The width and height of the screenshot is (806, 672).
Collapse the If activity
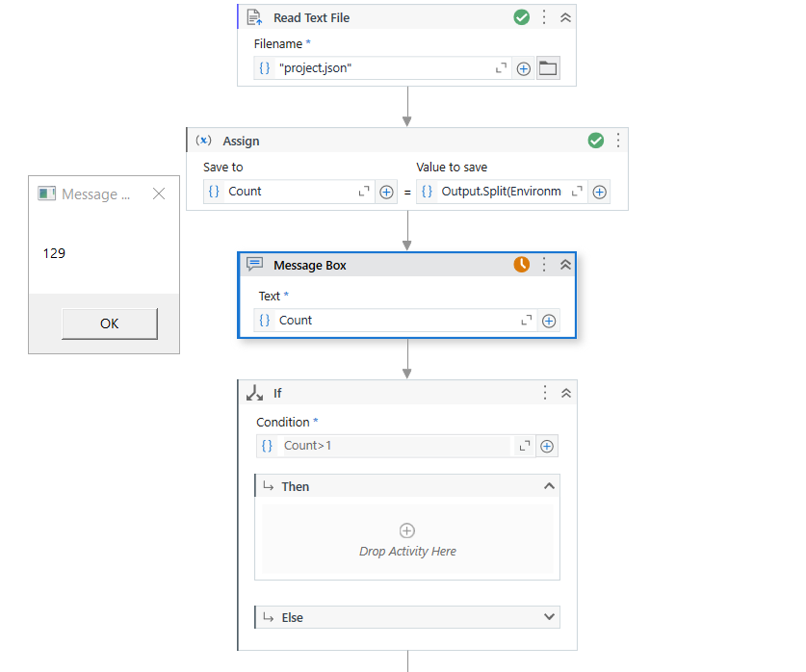(566, 393)
